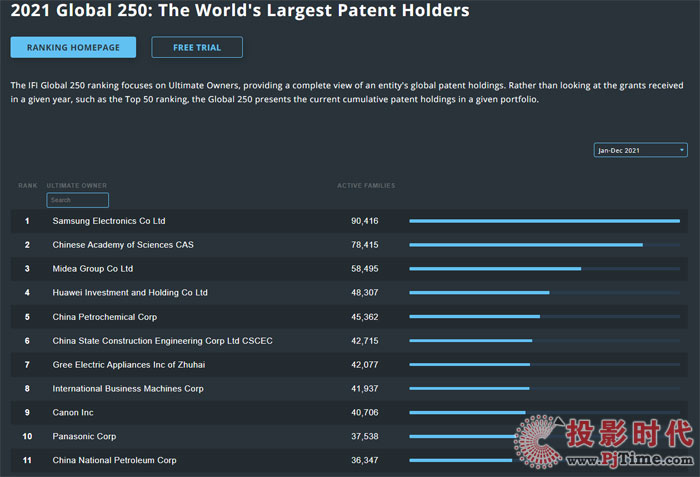Open Gree Electric Appliances Inc of Zhuhai
This screenshot has width=700, height=477.
pos(128,365)
